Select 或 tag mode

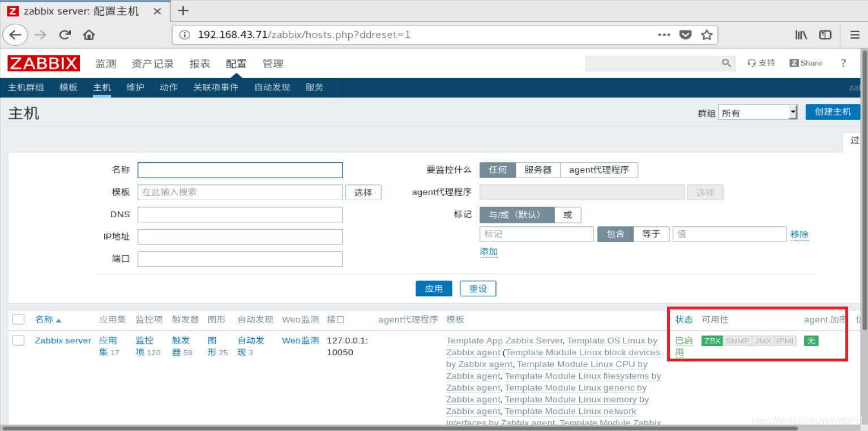[568, 215]
